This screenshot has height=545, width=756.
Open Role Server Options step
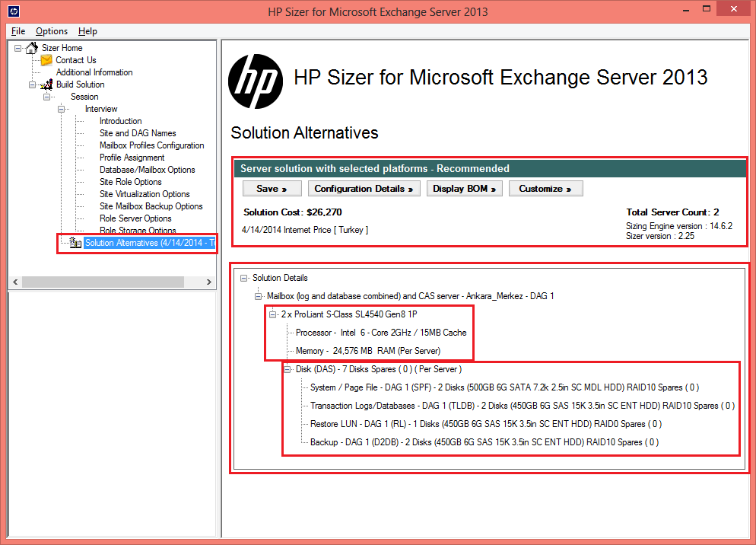135,218
